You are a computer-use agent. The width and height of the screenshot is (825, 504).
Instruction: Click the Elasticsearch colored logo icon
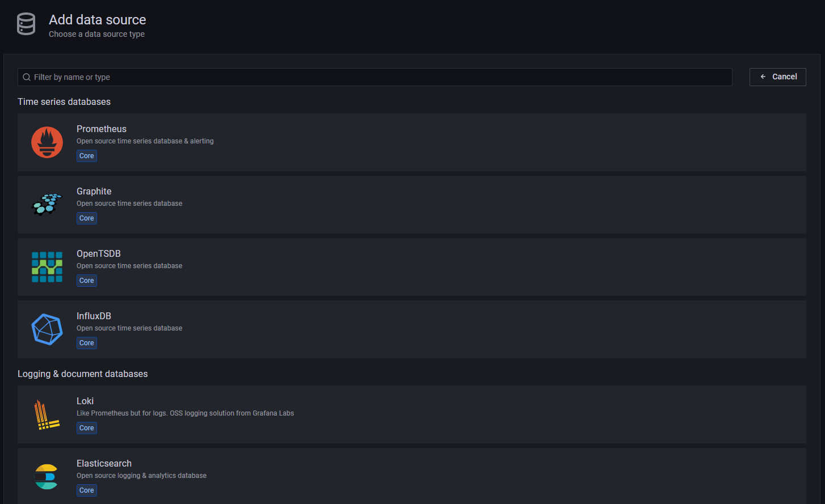(46, 477)
